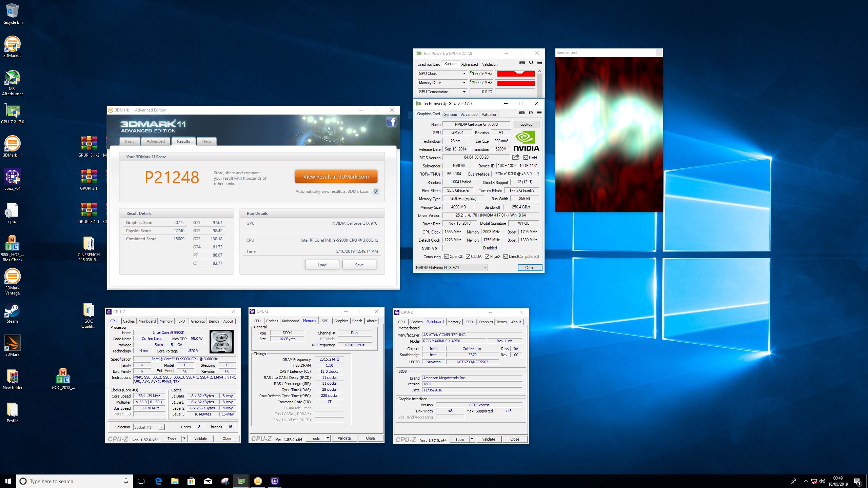Open the Recycle Bin desktop icon
868x488 pixels.
click(x=12, y=14)
